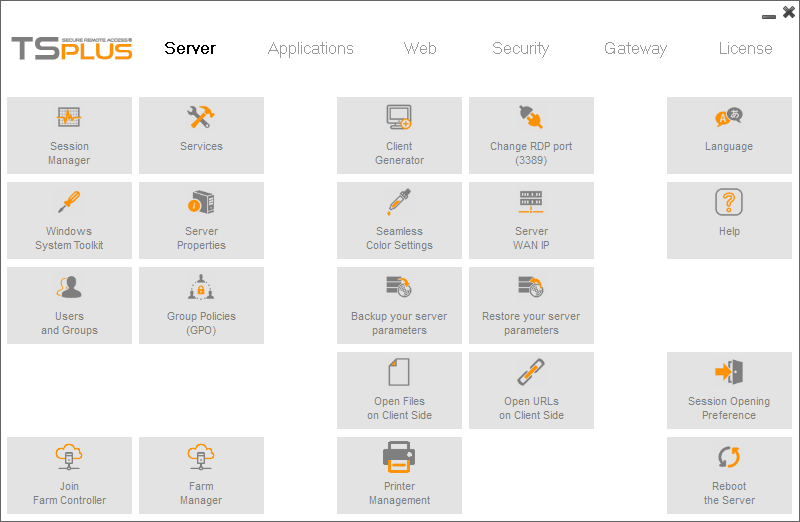
Task: Open Join Farm Controller cloud icon
Action: [69, 457]
